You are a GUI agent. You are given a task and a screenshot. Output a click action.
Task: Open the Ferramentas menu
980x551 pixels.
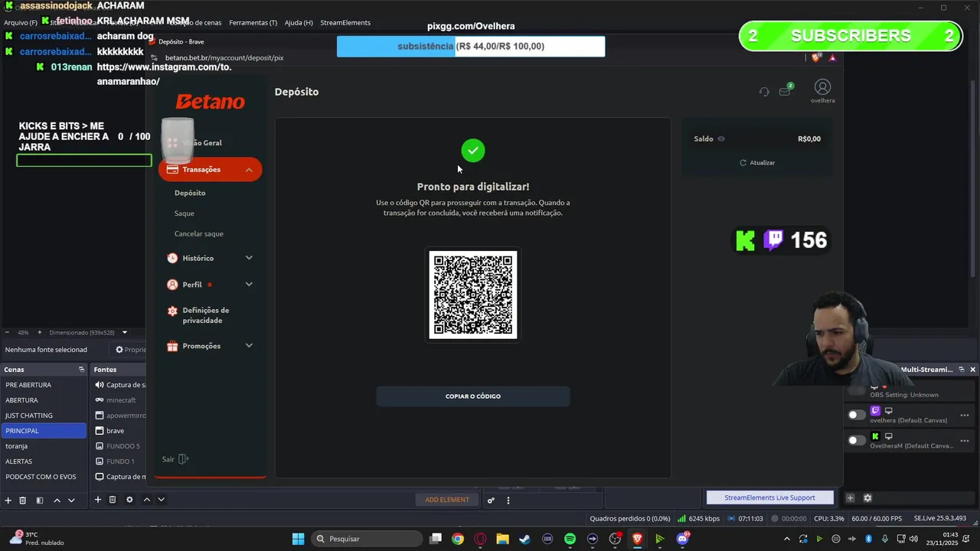[x=253, y=23]
